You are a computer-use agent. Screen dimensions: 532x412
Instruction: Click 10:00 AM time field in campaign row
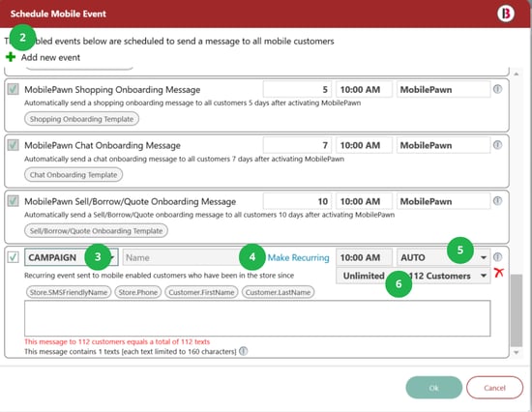(x=364, y=257)
